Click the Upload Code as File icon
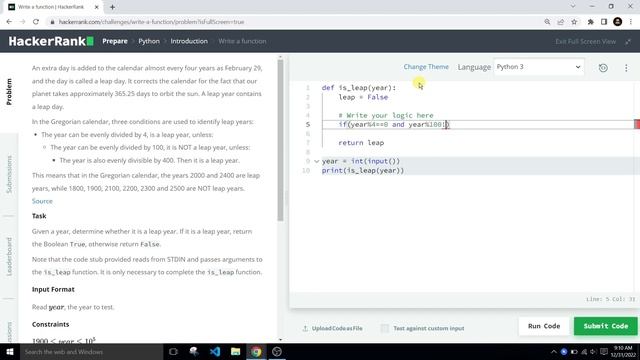The height and width of the screenshot is (360, 640). click(x=305, y=328)
